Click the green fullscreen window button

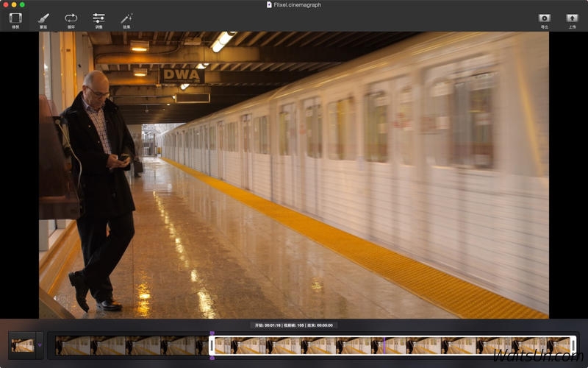tap(22, 4)
